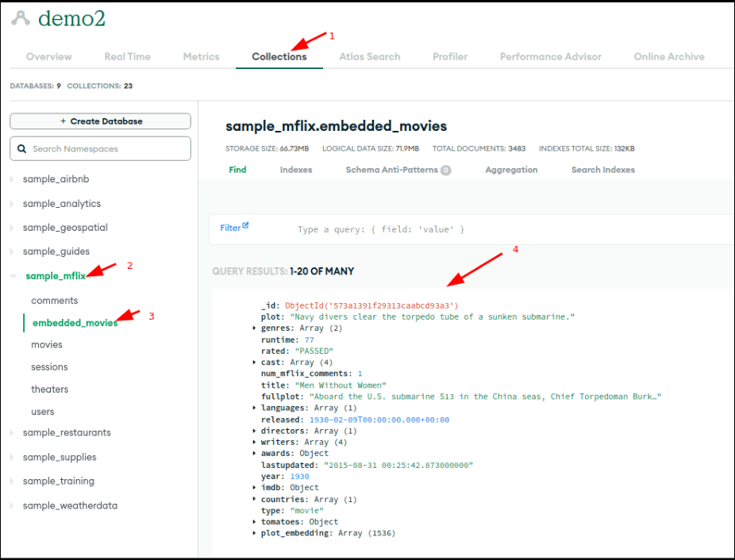Screen dimensions: 735x560
Task: Click the Create Database button
Action: pos(100,121)
